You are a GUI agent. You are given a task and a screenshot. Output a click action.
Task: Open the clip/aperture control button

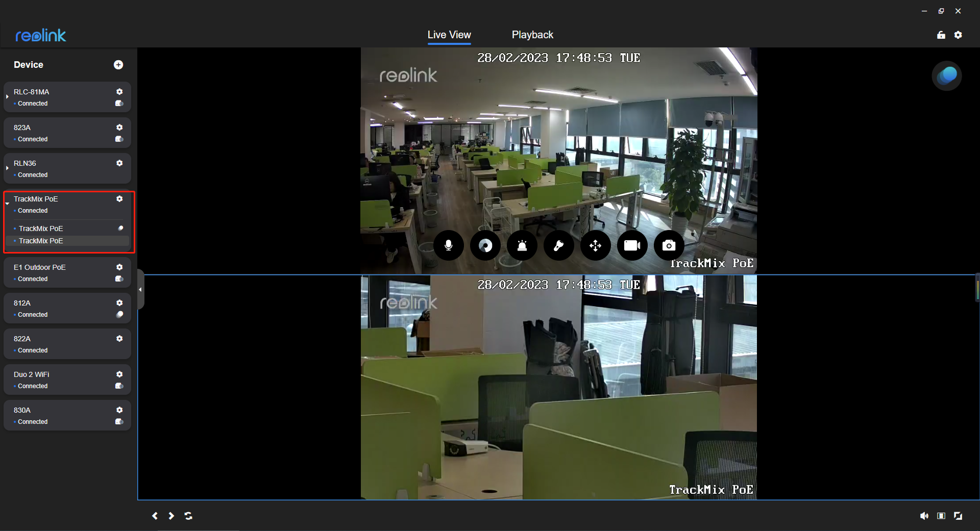485,246
